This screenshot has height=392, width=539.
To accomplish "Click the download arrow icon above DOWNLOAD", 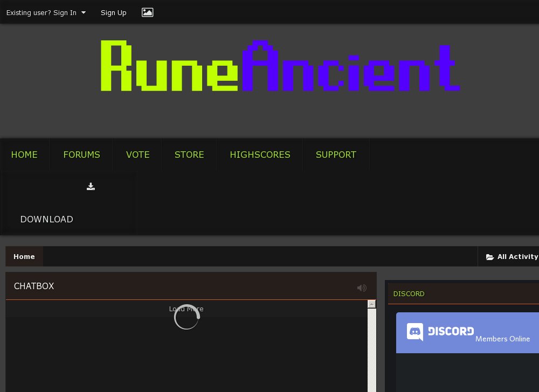I will coord(91,187).
